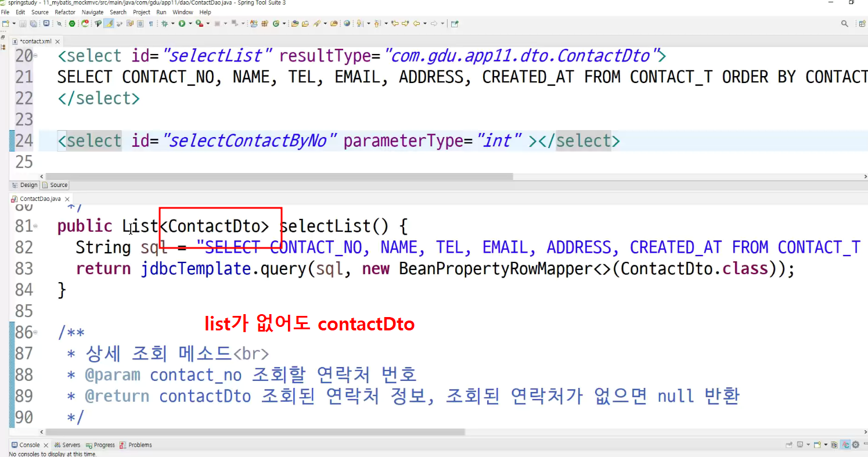
Task: Click the Next Annotation down-arrow icon
Action: tap(361, 24)
